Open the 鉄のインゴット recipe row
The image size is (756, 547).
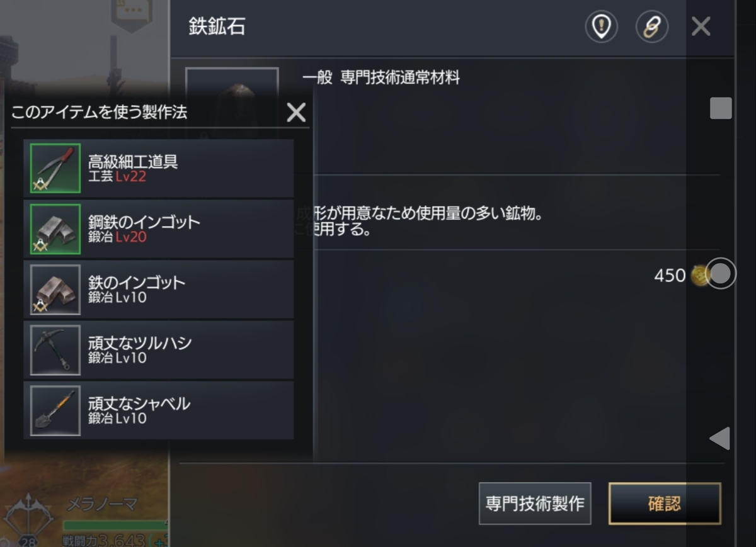[159, 289]
